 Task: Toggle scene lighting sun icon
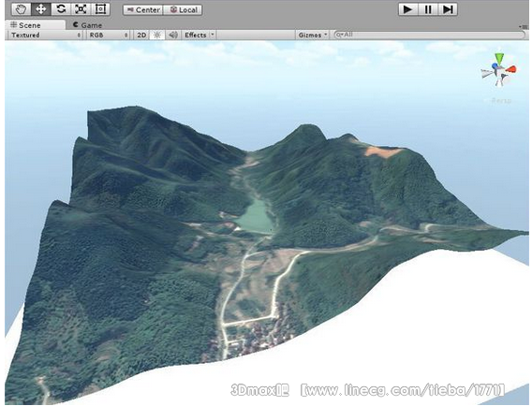[x=157, y=35]
